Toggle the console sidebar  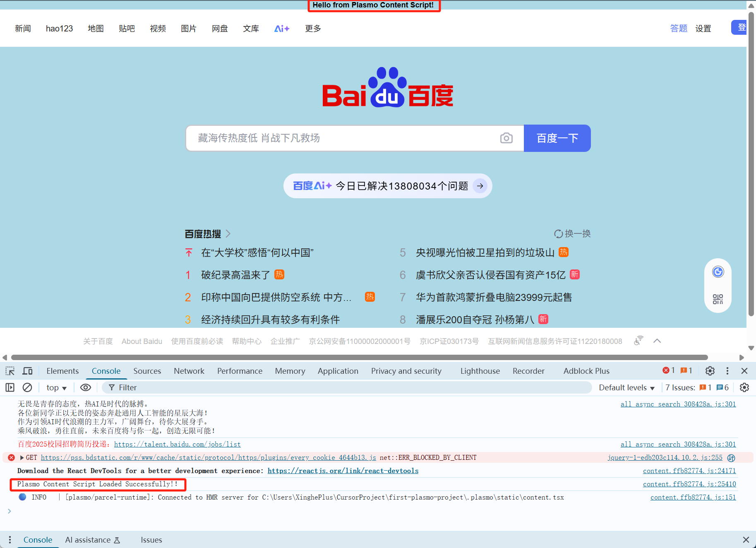[x=10, y=387]
